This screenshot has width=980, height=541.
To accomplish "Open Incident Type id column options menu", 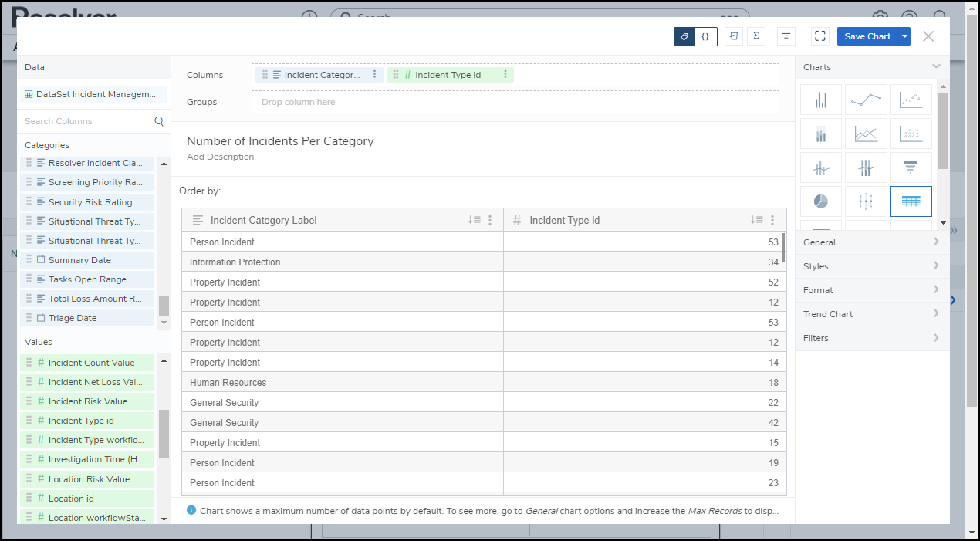I will tap(772, 220).
